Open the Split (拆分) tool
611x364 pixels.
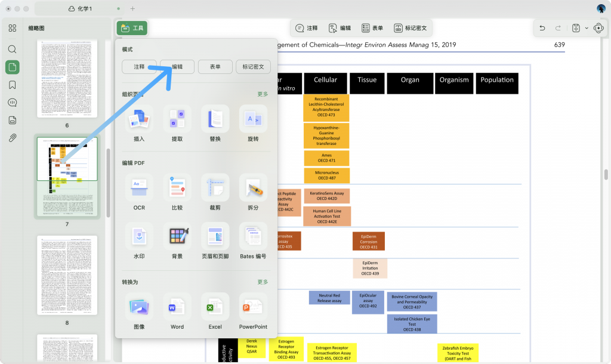point(253,187)
